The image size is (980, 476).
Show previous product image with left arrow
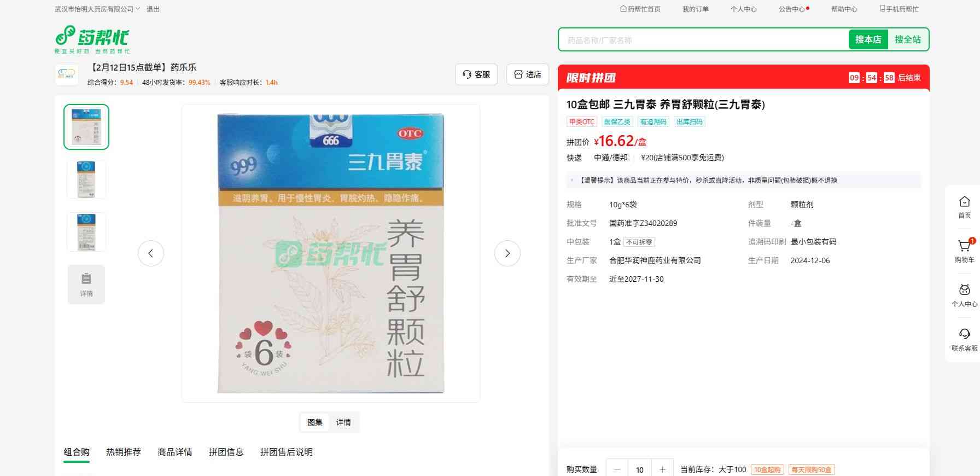pyautogui.click(x=151, y=253)
